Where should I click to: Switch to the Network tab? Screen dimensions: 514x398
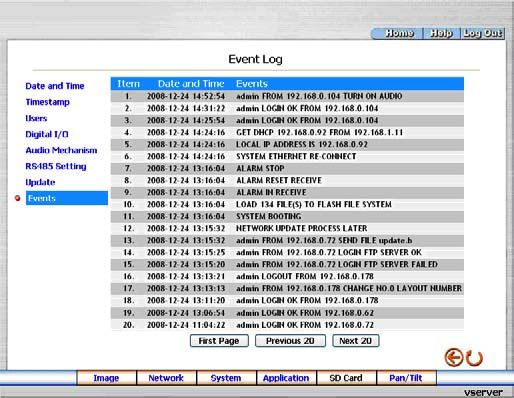tap(166, 378)
